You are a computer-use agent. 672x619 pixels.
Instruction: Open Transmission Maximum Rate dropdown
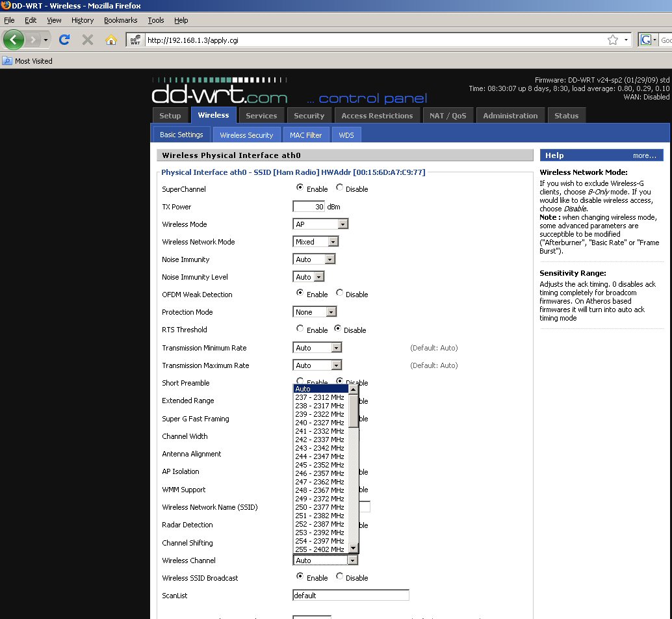[317, 365]
